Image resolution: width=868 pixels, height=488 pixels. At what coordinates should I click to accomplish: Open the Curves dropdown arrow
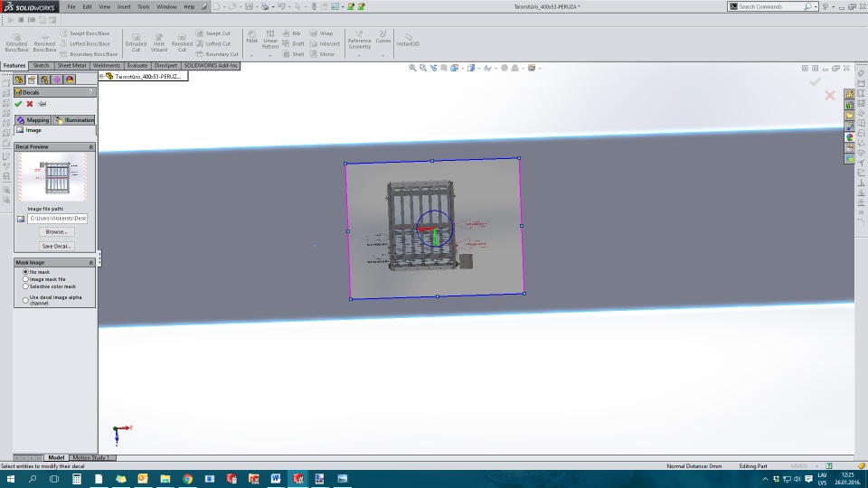coord(383,55)
